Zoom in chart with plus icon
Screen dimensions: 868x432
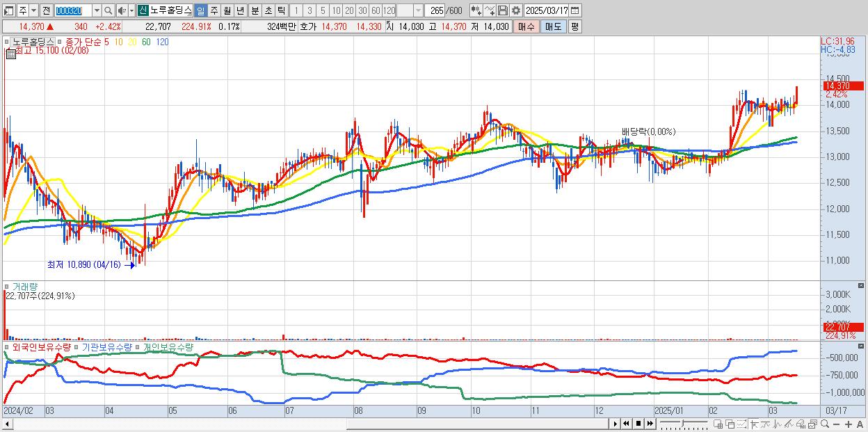(x=849, y=424)
